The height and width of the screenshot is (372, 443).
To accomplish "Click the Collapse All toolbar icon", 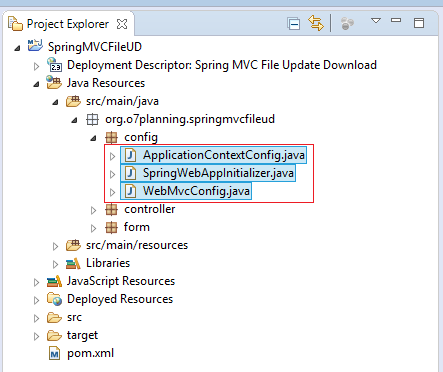I will (293, 24).
